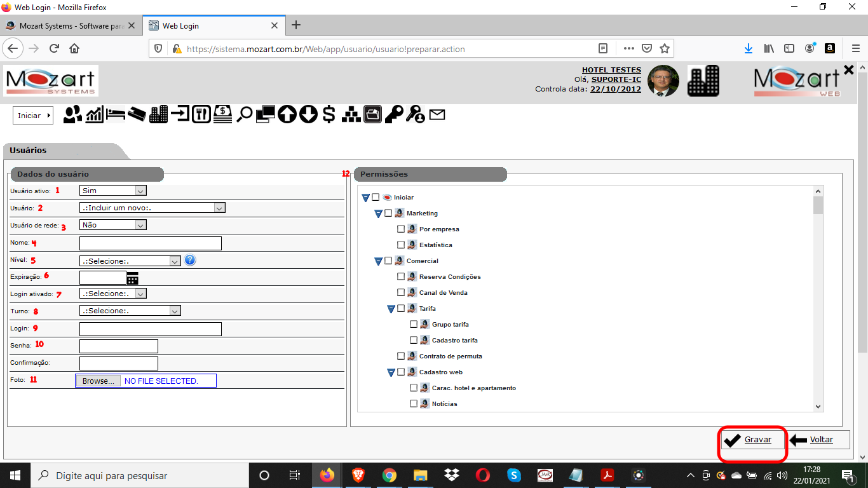Tick the Por empresa checkbox
The height and width of the screenshot is (488, 868).
tap(401, 229)
